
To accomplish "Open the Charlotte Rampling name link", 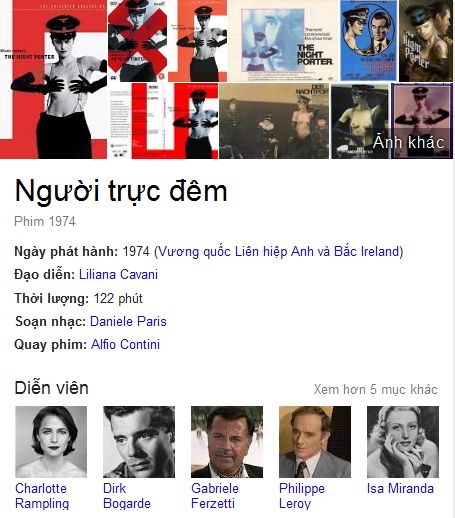I will (42, 496).
